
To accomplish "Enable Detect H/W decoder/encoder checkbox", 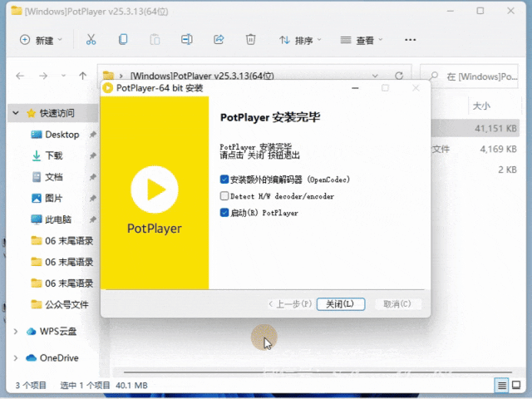I will click(224, 196).
